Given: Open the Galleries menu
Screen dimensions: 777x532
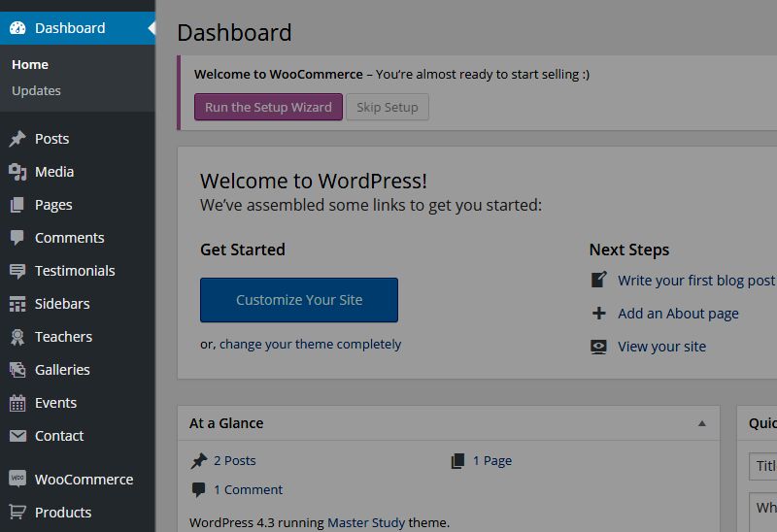Looking at the screenshot, I should [78, 370].
